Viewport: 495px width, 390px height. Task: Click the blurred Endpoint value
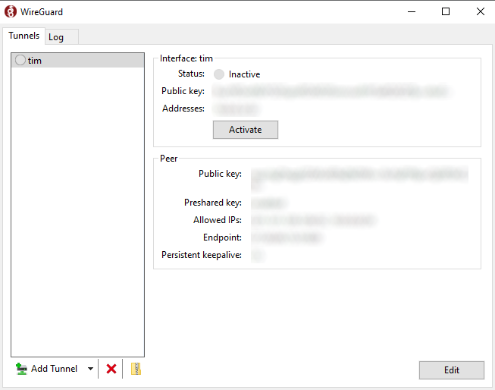tap(287, 237)
